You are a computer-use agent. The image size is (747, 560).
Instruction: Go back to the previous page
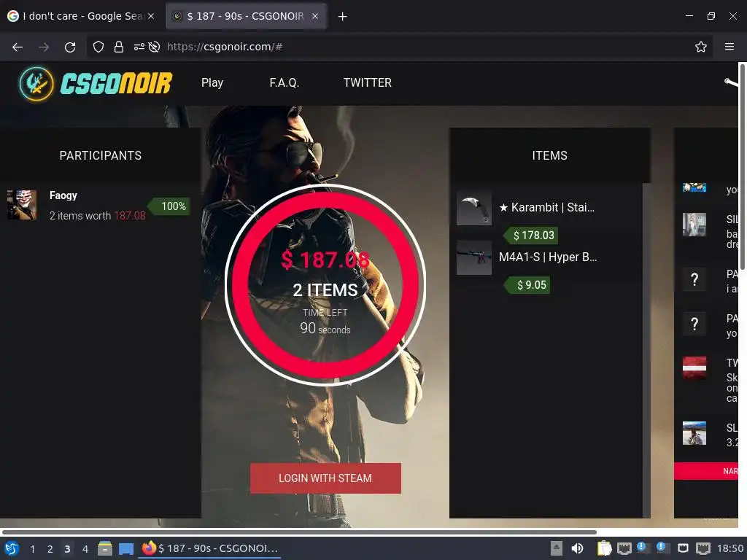pyautogui.click(x=18, y=47)
